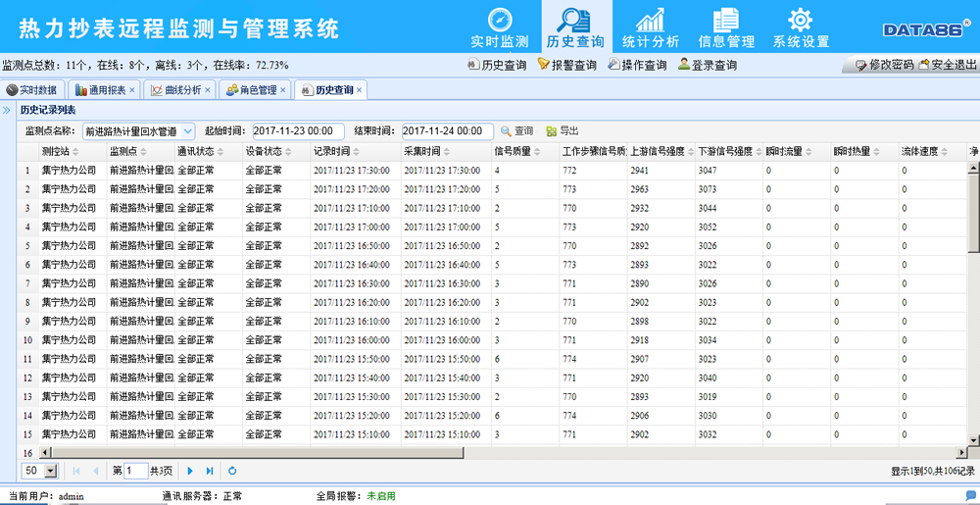Refresh the history records table
The image size is (980, 505).
tap(232, 471)
